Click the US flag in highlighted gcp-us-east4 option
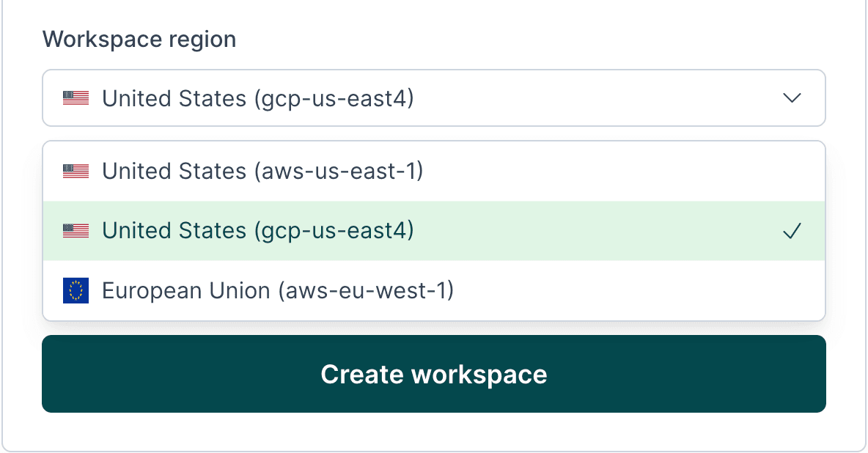The height and width of the screenshot is (453, 868). [76, 231]
